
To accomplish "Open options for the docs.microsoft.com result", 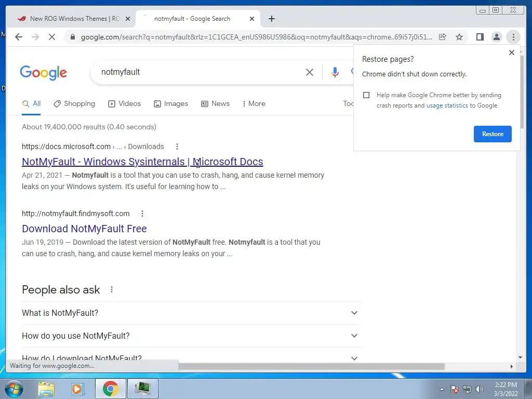I will (x=177, y=147).
